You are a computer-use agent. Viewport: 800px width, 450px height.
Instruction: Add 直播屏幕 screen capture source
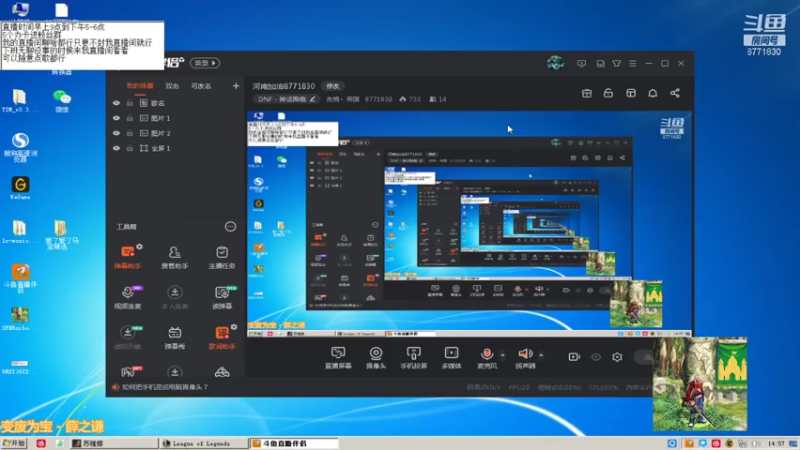point(338,357)
